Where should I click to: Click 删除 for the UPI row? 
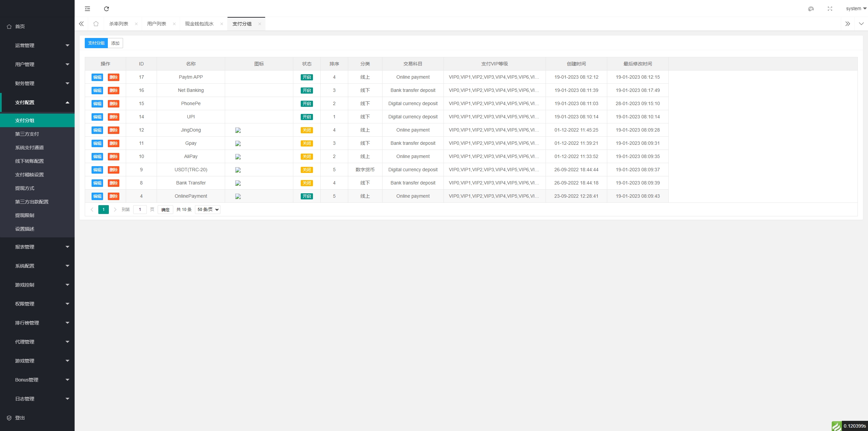tap(113, 117)
